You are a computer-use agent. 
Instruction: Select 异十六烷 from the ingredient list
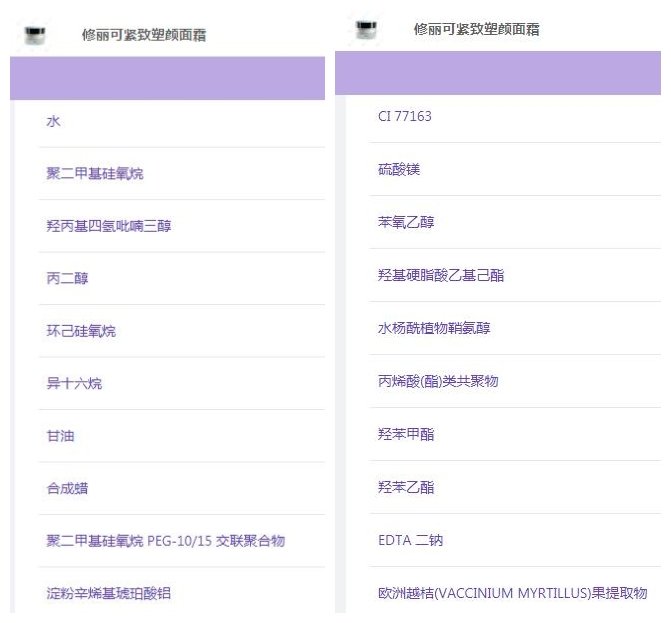coord(74,384)
